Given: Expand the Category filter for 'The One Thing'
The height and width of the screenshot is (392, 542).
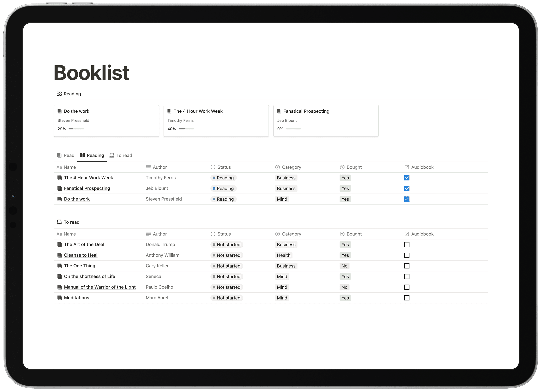Looking at the screenshot, I should tap(286, 265).
